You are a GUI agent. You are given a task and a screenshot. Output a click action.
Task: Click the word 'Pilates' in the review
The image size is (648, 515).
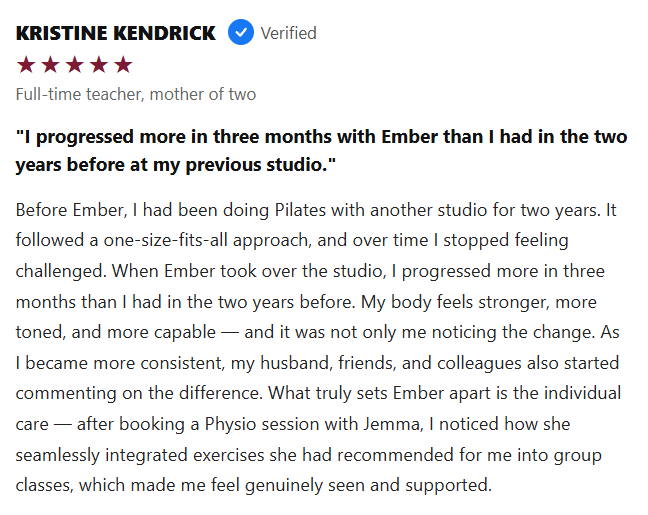300,210
